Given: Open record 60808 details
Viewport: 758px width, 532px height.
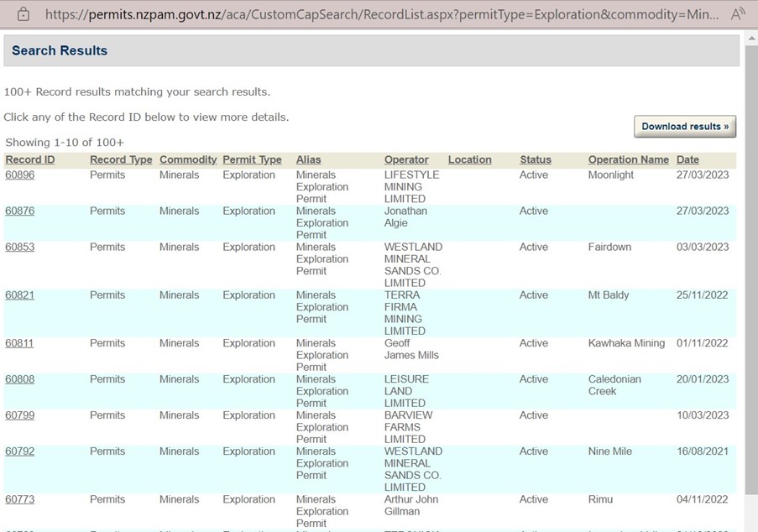Looking at the screenshot, I should 20,379.
